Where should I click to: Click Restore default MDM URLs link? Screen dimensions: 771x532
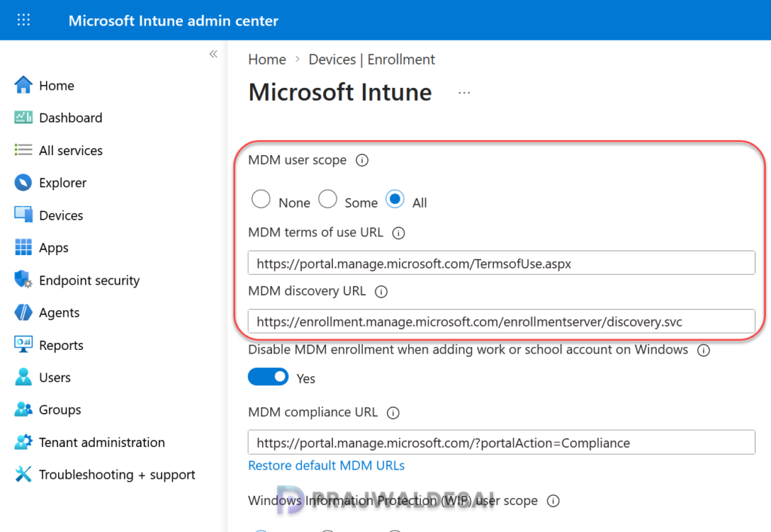[x=326, y=465]
